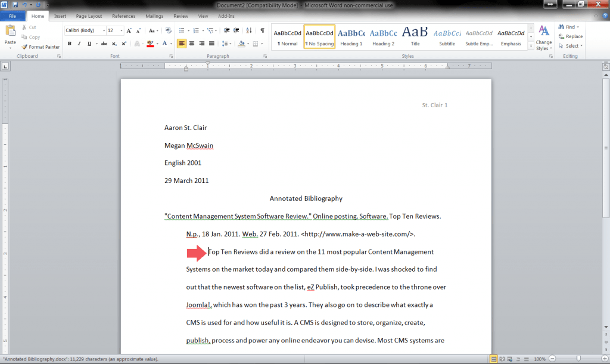Apply strikethrough with the abc icon

click(104, 43)
